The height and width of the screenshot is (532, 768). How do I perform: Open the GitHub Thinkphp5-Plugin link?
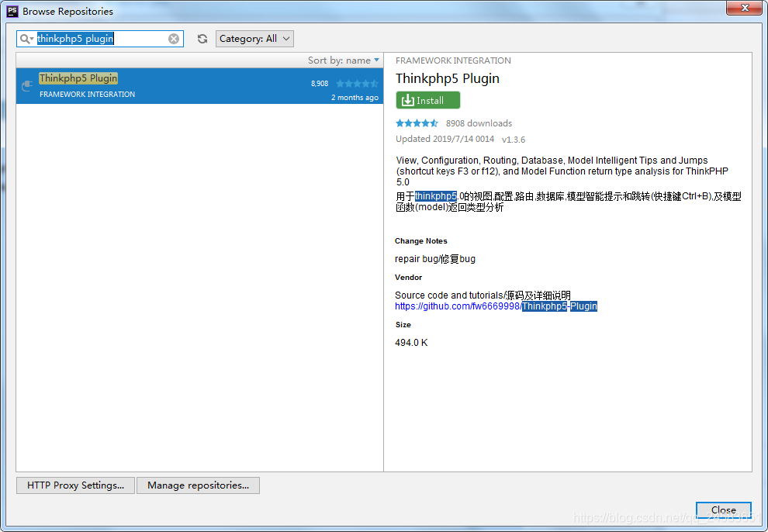tap(496, 306)
